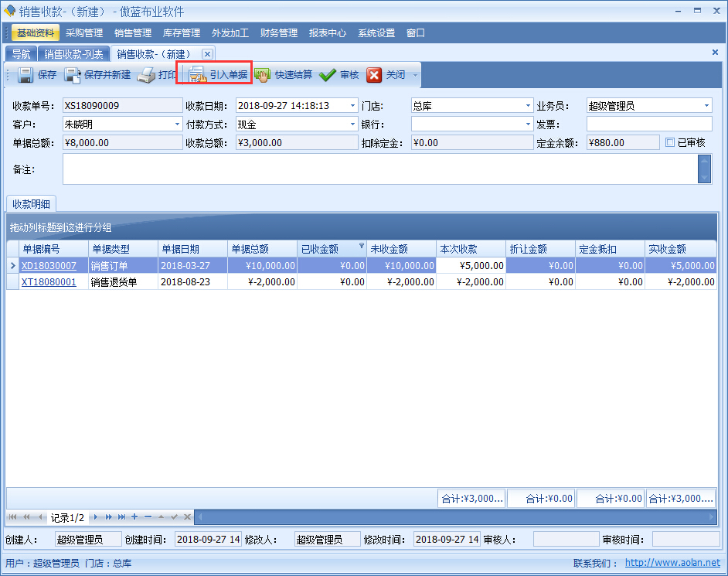
Task: Click 保存并新建 (Save and New) icon
Action: 73,75
